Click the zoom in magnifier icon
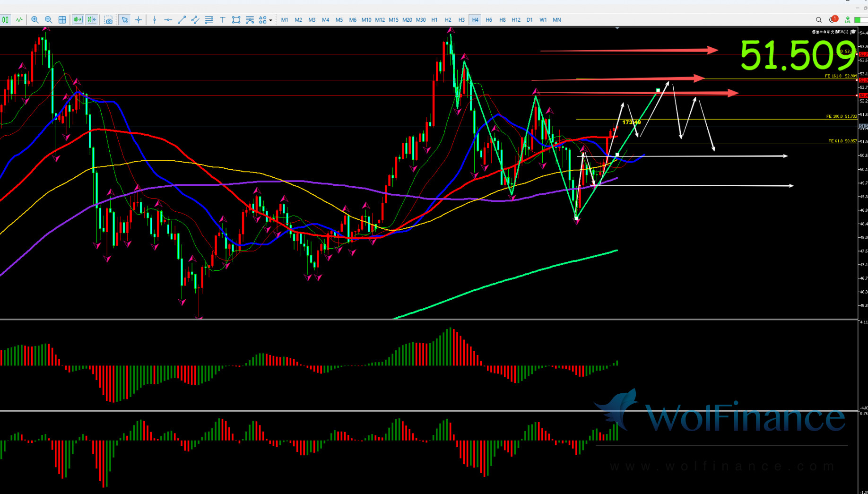This screenshot has width=868, height=494. 35,20
